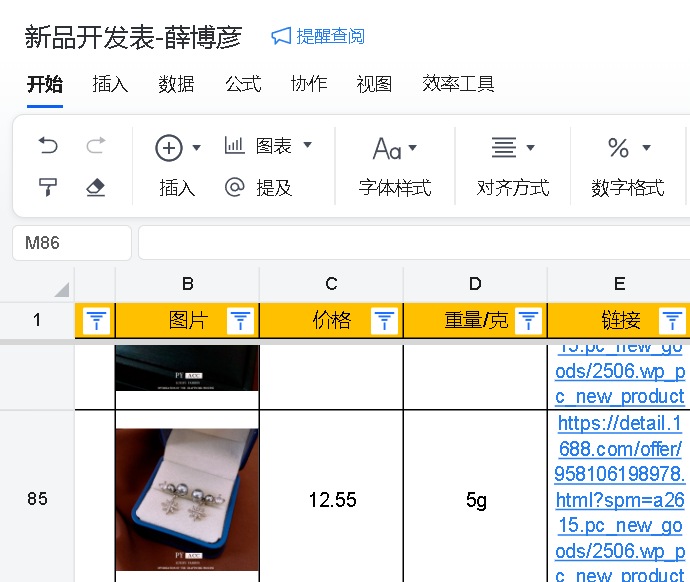Toggle the filter on 价格 column
The width and height of the screenshot is (690, 582).
(x=384, y=321)
